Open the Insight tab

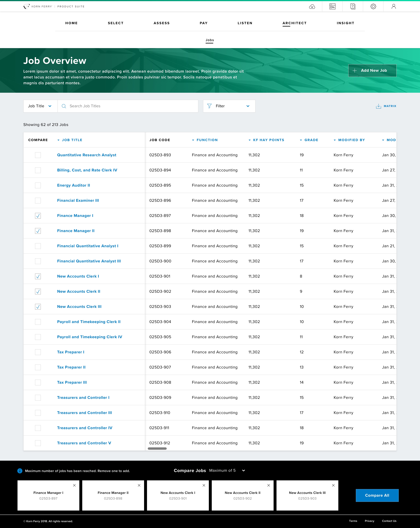[x=345, y=23]
